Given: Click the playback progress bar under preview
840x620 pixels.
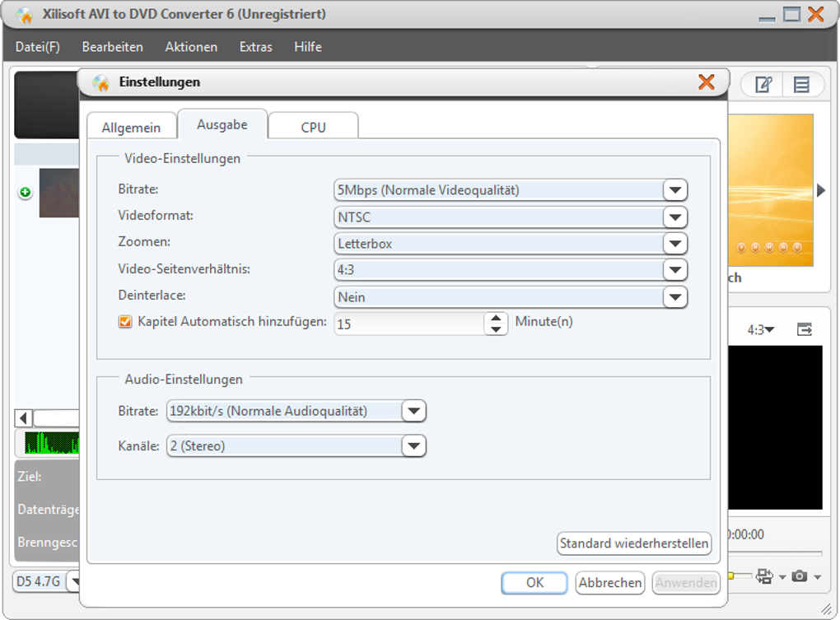Looking at the screenshot, I should pos(775,553).
